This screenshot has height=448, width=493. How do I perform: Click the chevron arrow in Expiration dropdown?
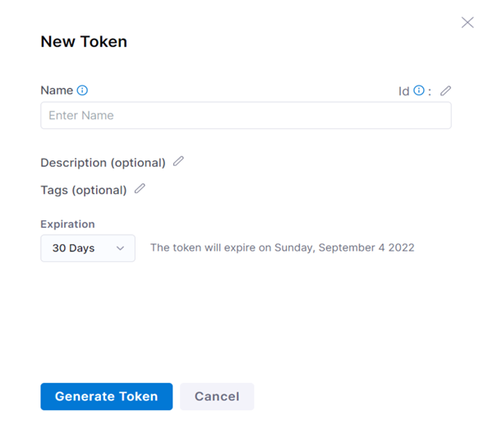pyautogui.click(x=120, y=247)
